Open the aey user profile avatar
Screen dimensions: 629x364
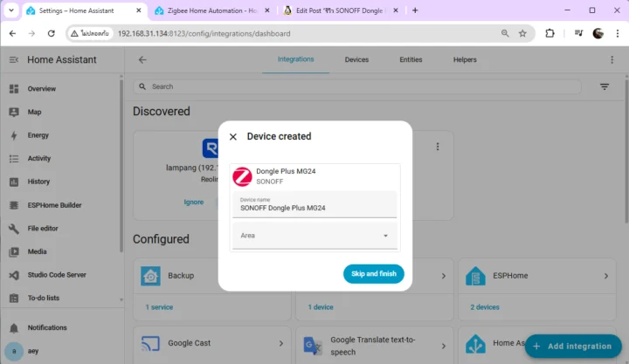click(x=14, y=351)
